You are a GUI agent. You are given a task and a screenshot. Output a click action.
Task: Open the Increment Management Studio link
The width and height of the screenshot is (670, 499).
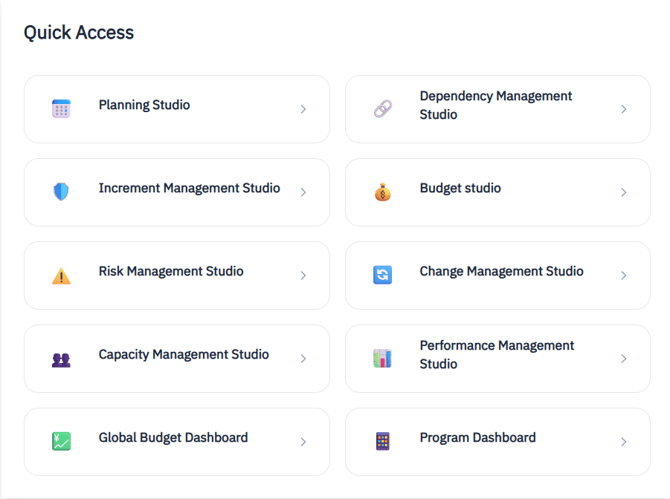pos(189,188)
